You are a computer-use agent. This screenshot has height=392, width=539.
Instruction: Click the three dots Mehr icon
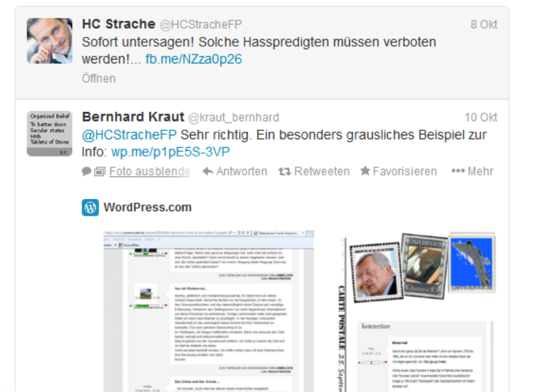click(x=458, y=171)
